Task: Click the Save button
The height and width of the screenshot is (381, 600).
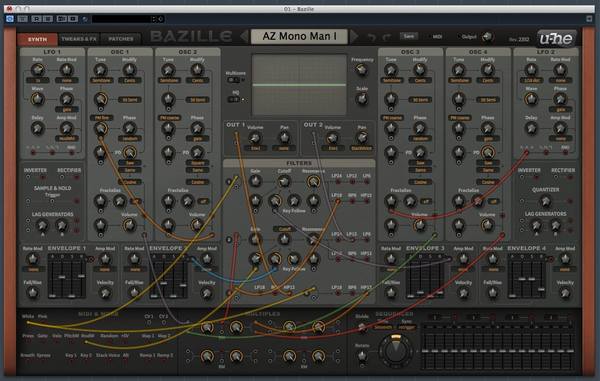Action: coord(409,36)
